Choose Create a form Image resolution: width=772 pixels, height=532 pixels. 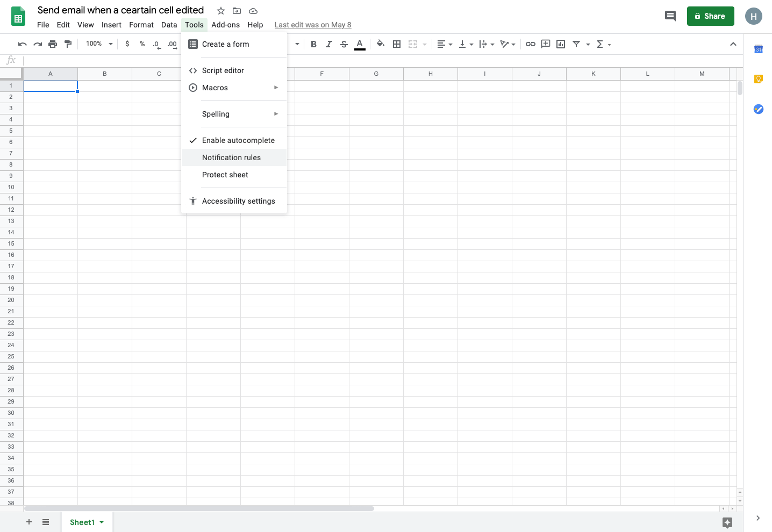click(x=234, y=44)
